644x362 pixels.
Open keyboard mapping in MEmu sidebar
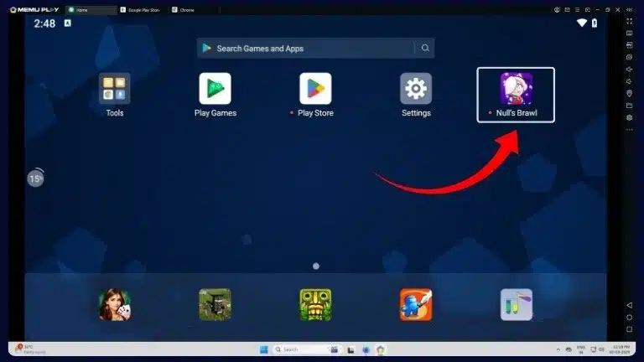click(629, 34)
